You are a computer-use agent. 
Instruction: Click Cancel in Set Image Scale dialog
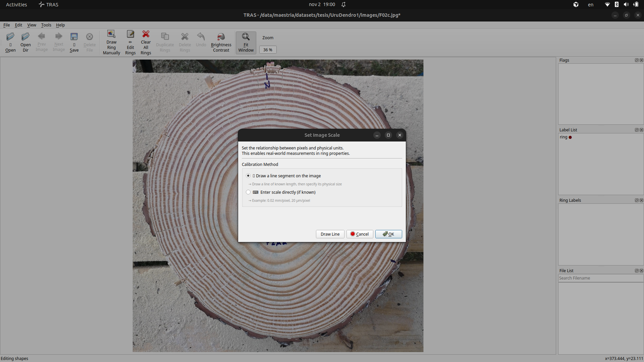coord(360,234)
